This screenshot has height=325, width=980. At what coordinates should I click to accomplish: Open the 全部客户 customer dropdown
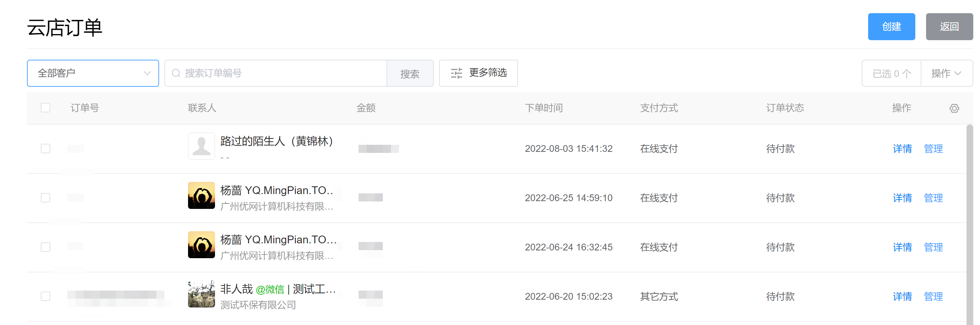[x=93, y=73]
